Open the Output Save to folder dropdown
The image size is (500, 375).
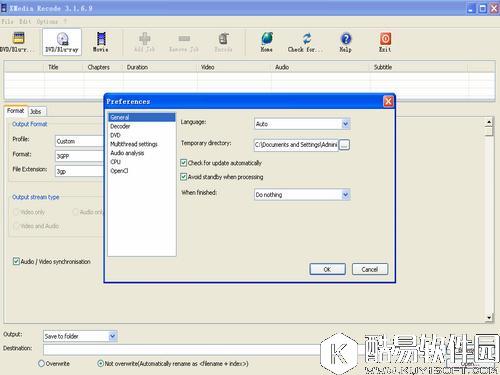[x=80, y=336]
